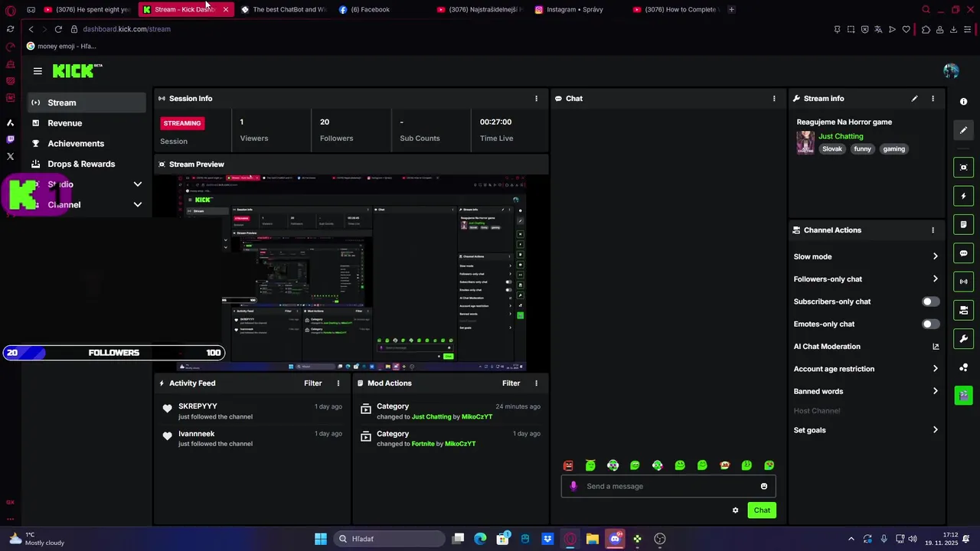980x551 pixels.
Task: Click the browser address bar URL
Action: 126,29
